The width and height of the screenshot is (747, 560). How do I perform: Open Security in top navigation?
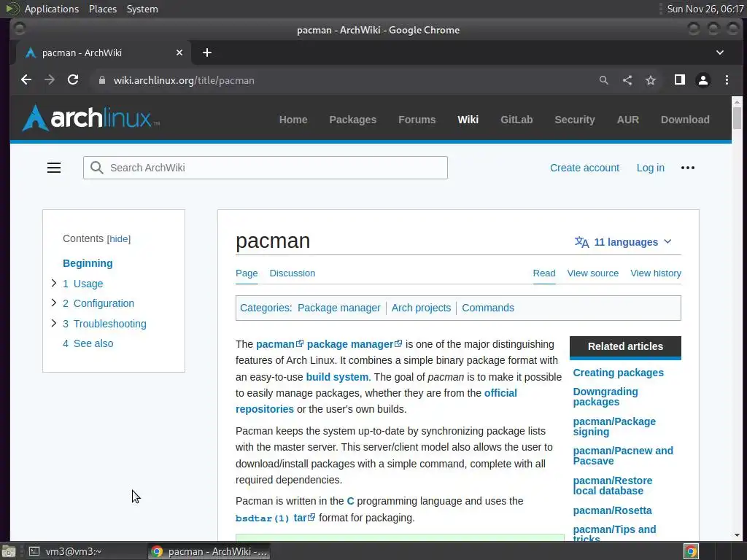pyautogui.click(x=575, y=120)
